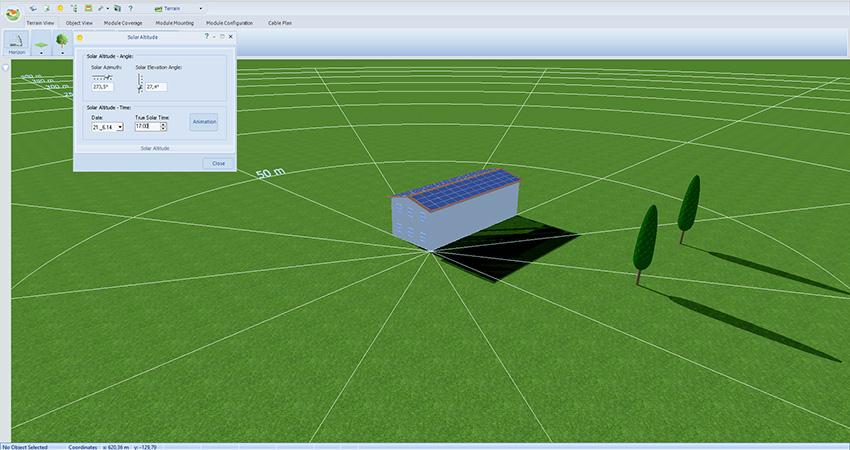
Task: Open Cable Plan tab
Action: (280, 23)
